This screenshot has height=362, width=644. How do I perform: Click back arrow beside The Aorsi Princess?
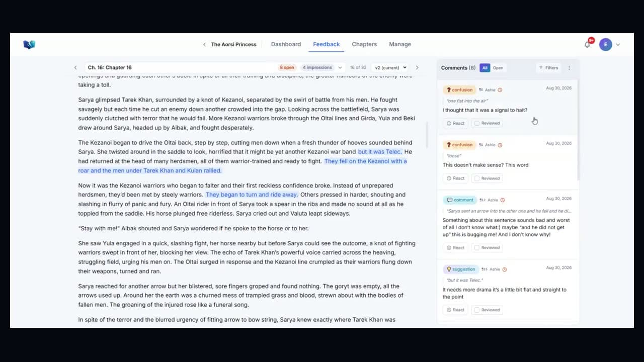[x=204, y=45]
